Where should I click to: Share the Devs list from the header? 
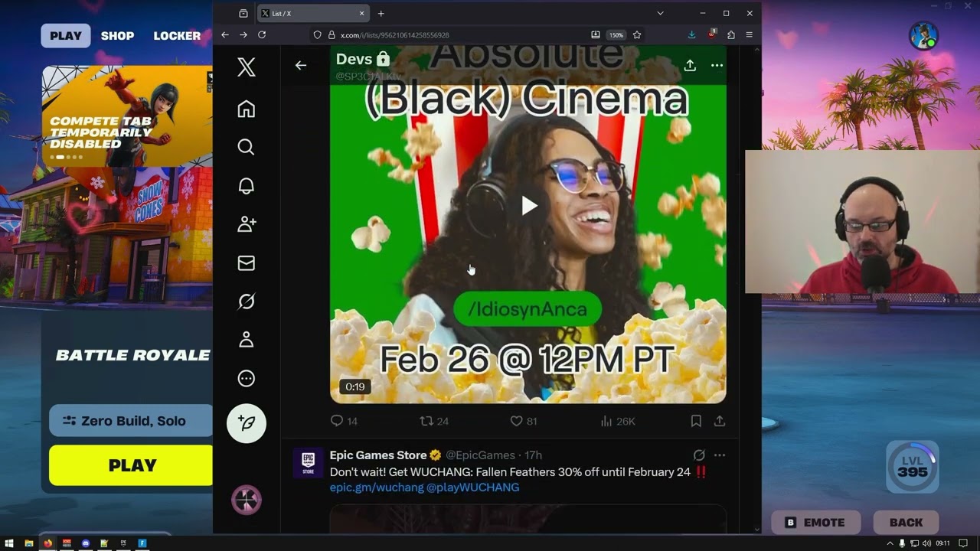coord(690,66)
